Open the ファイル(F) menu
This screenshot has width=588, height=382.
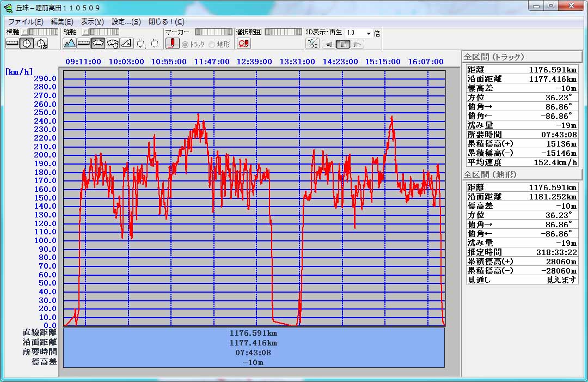[26, 22]
